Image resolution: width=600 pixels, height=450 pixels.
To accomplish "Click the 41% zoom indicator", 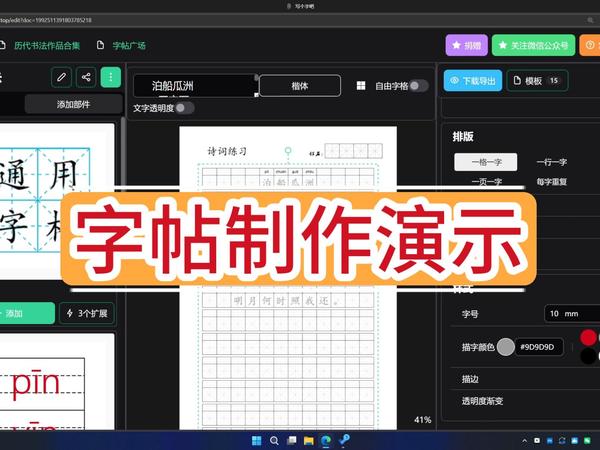I will (422, 420).
